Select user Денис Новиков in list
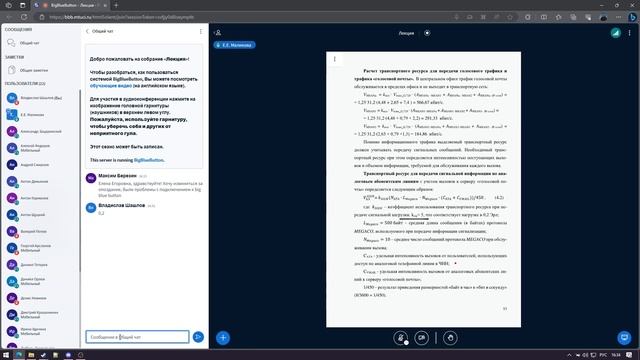This screenshot has height=360, width=640. (x=41, y=298)
